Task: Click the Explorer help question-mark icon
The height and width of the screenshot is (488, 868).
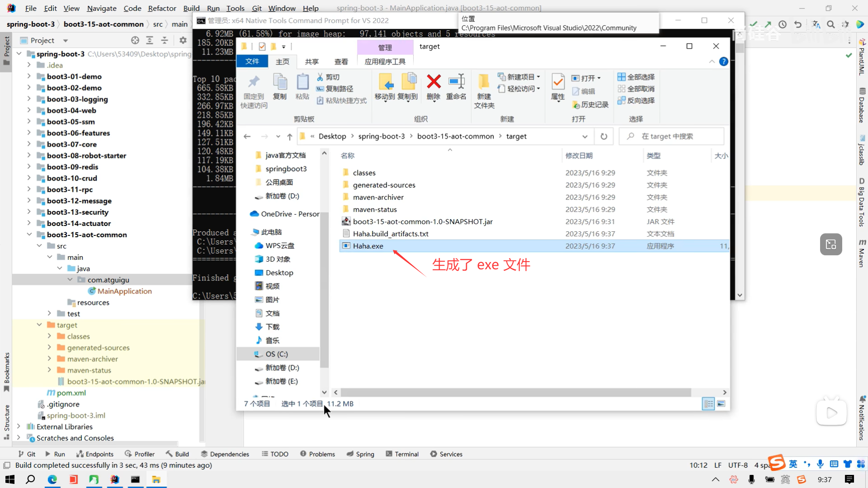Action: [723, 61]
